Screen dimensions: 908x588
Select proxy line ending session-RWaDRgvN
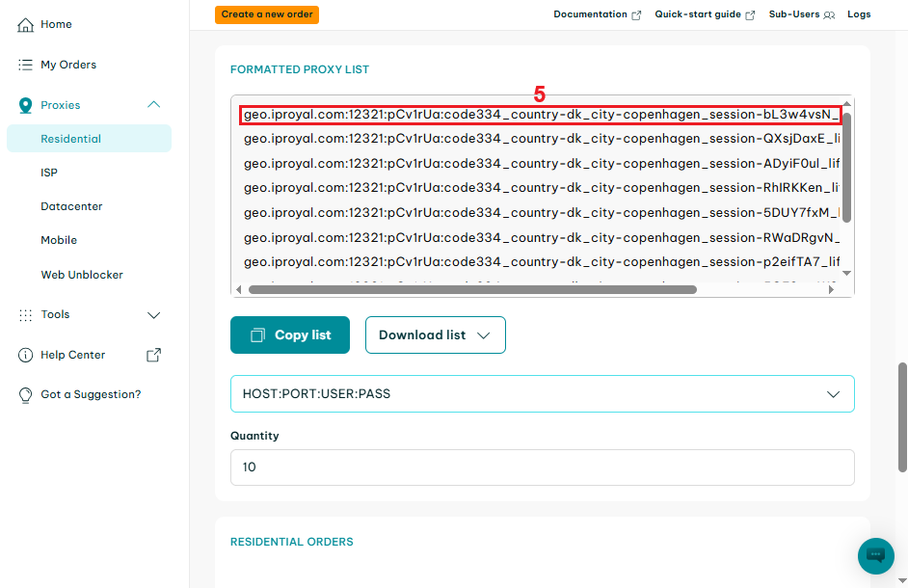[541, 238]
